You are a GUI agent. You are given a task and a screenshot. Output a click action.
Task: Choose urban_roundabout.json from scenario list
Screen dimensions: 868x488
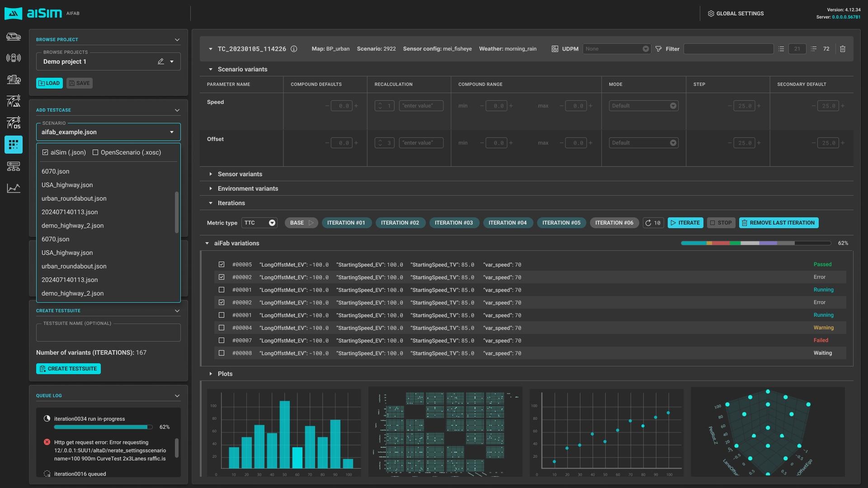(74, 199)
